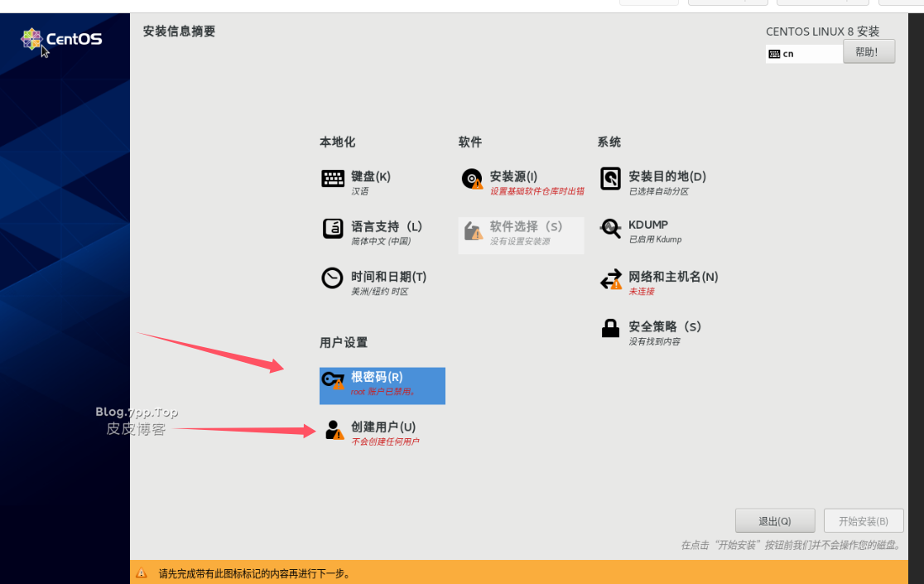The height and width of the screenshot is (584, 924).
Task: Click the 安全策略(S) padlock icon
Action: pyautogui.click(x=610, y=329)
